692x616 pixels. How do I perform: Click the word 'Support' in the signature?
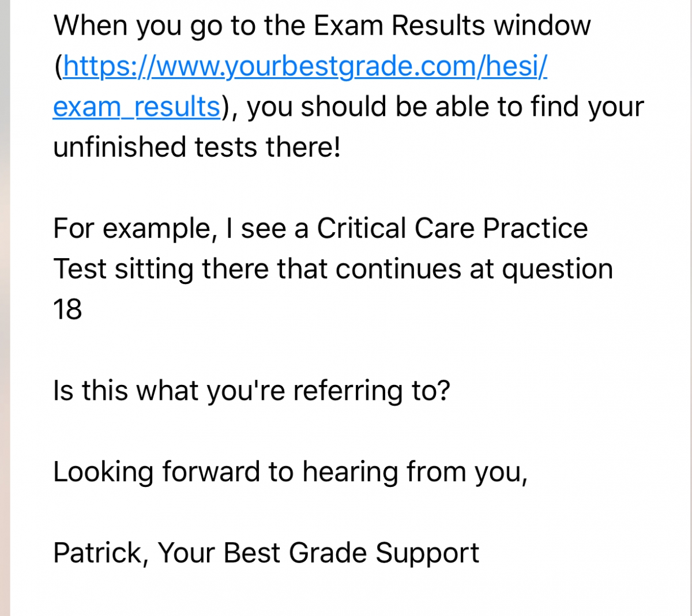427,554
